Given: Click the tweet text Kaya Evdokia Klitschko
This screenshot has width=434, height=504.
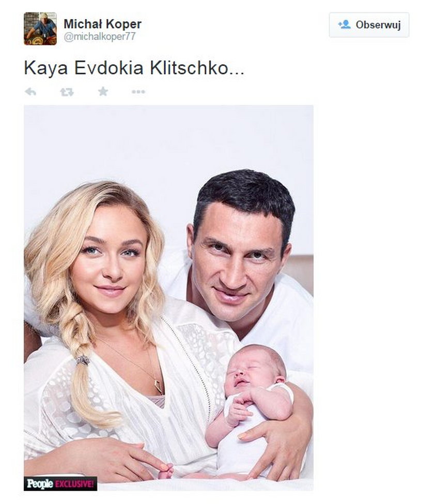Looking at the screenshot, I should (x=134, y=68).
